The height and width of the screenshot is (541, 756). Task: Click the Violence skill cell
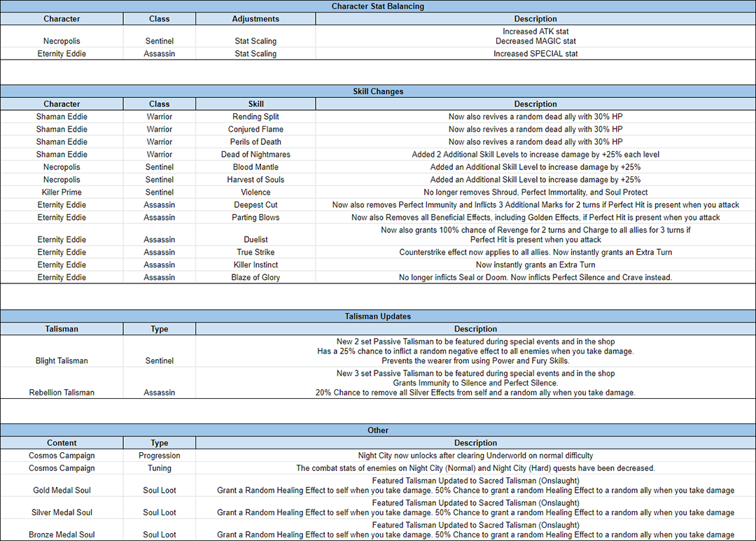pyautogui.click(x=255, y=192)
